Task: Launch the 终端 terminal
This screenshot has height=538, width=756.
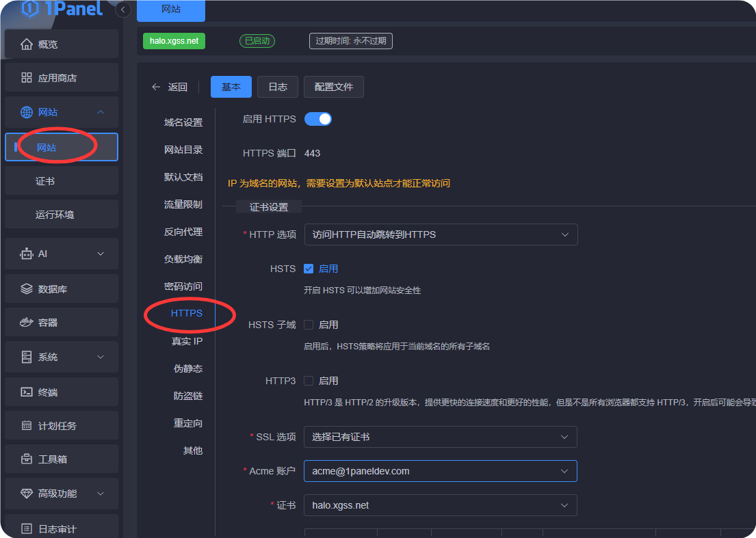Action: (x=61, y=391)
